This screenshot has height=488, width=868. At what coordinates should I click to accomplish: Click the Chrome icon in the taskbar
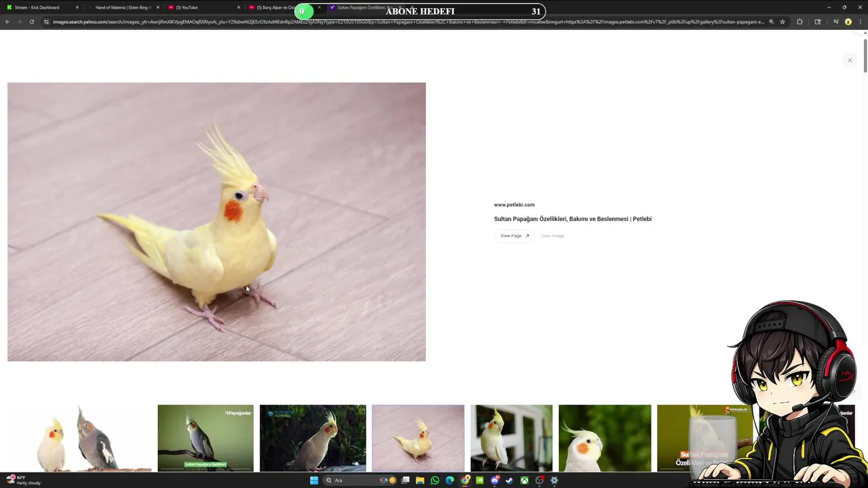tap(465, 481)
